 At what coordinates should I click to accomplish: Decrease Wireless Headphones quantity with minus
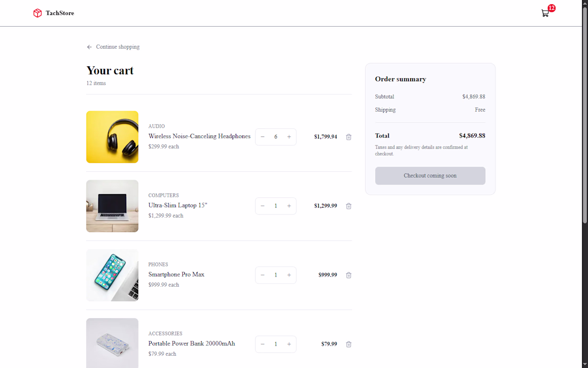[x=262, y=137]
